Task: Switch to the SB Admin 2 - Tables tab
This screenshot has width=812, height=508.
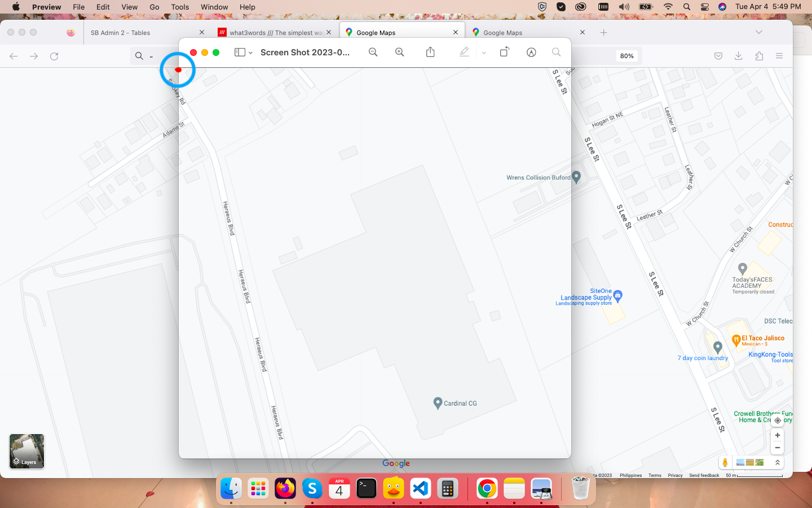Action: click(x=120, y=33)
